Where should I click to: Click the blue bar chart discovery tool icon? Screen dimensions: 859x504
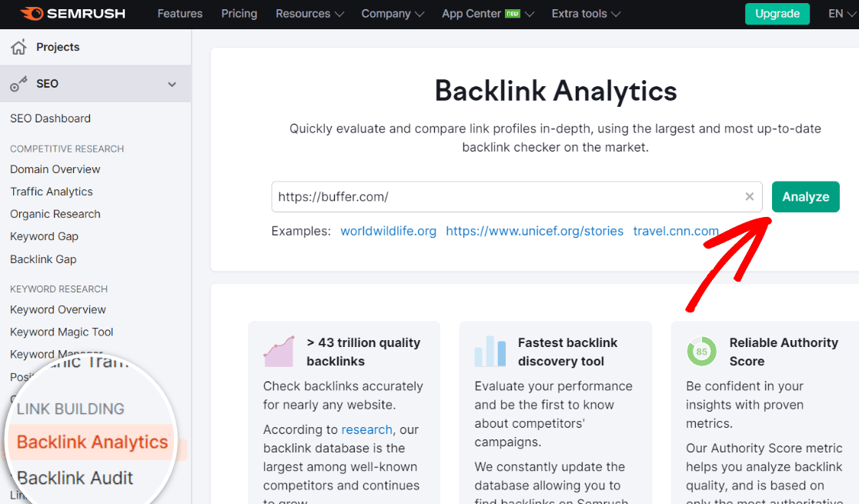pos(490,351)
